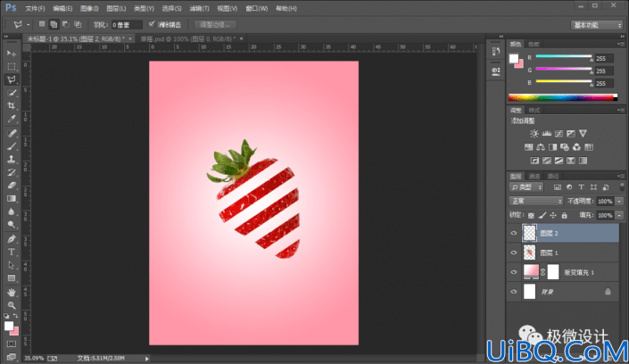Uncheck the 消除锯齿 anti-alias checkbox
The height and width of the screenshot is (364, 629).
(x=152, y=24)
